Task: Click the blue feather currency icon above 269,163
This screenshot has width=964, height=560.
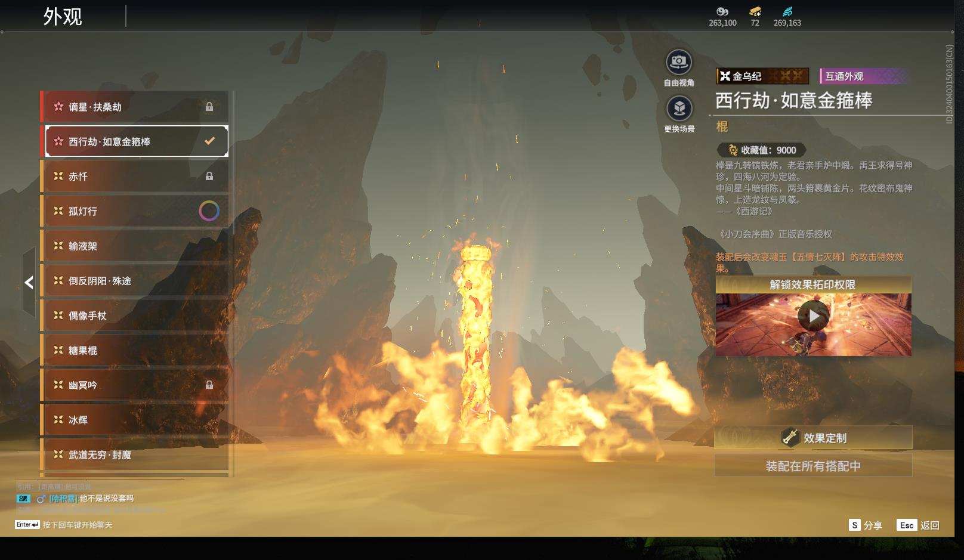Action: (x=787, y=11)
